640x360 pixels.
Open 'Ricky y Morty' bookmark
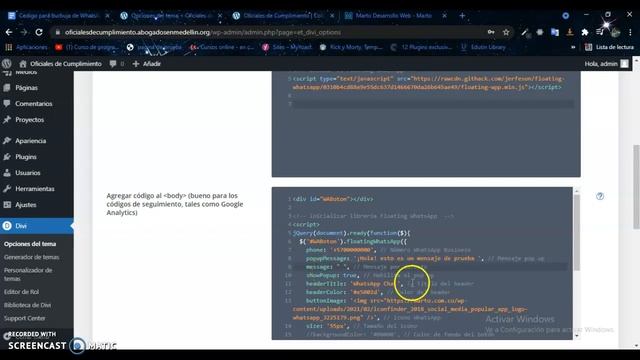pyautogui.click(x=351, y=47)
